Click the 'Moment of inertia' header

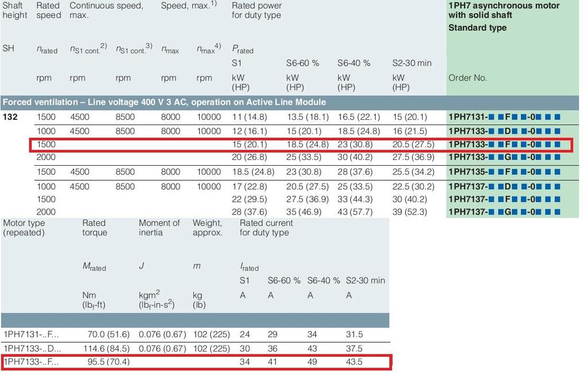click(x=160, y=228)
